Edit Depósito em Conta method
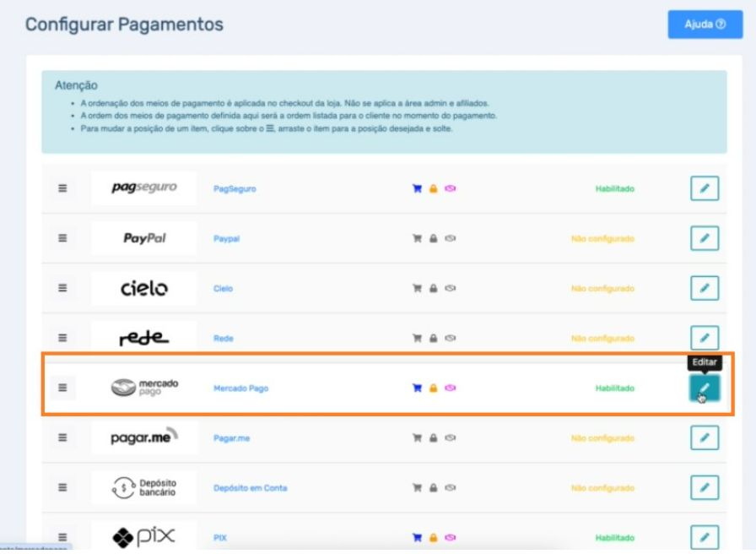The width and height of the screenshot is (756, 554). pyautogui.click(x=705, y=487)
